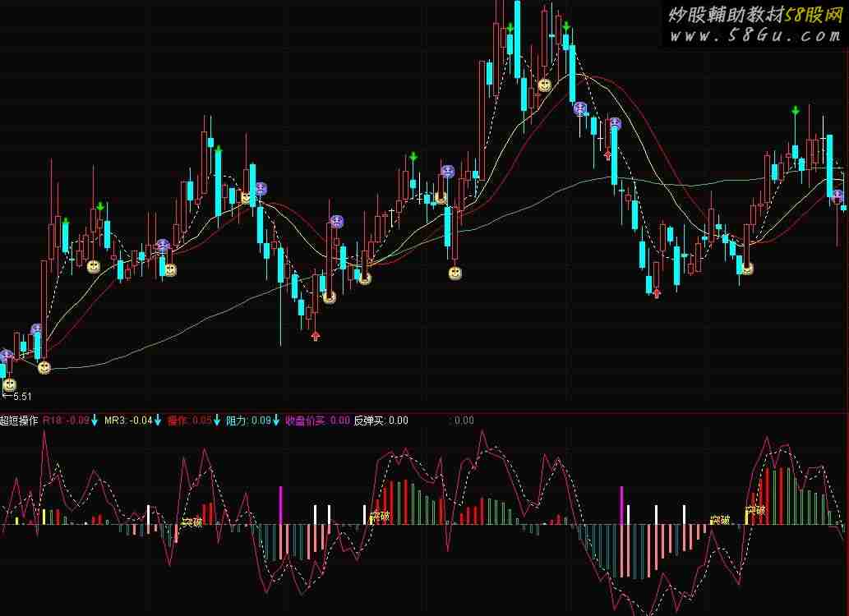The width and height of the screenshot is (849, 616).
Task: Click the second magenta bar in the indicator panel
Action: pos(621,506)
